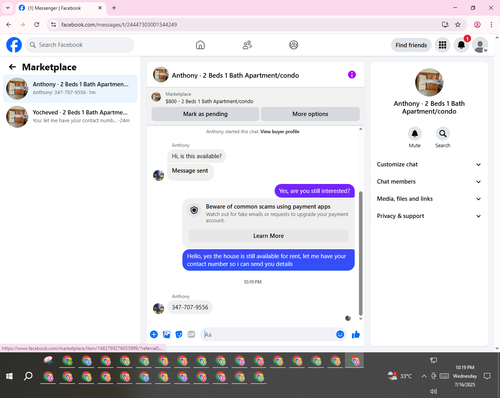The width and height of the screenshot is (500, 398).
Task: Send a thumbs-up like
Action: click(x=356, y=334)
